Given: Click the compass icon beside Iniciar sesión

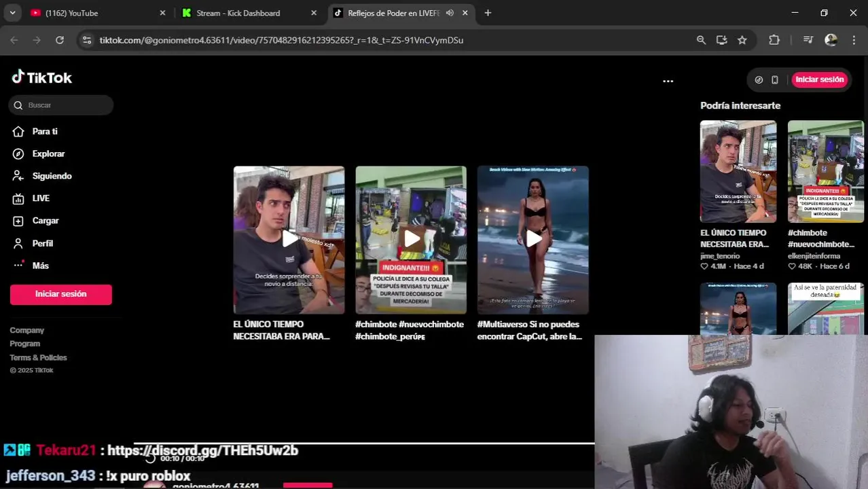Looking at the screenshot, I should [759, 79].
